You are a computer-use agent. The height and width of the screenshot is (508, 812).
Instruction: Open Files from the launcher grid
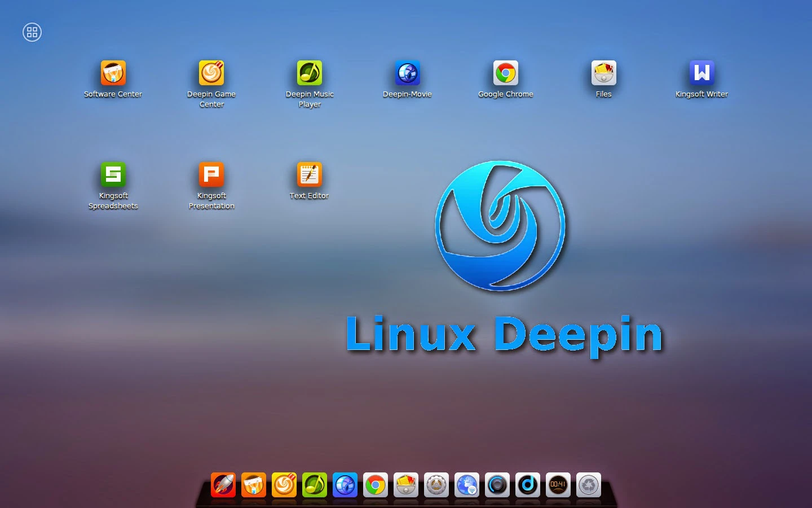click(x=603, y=73)
